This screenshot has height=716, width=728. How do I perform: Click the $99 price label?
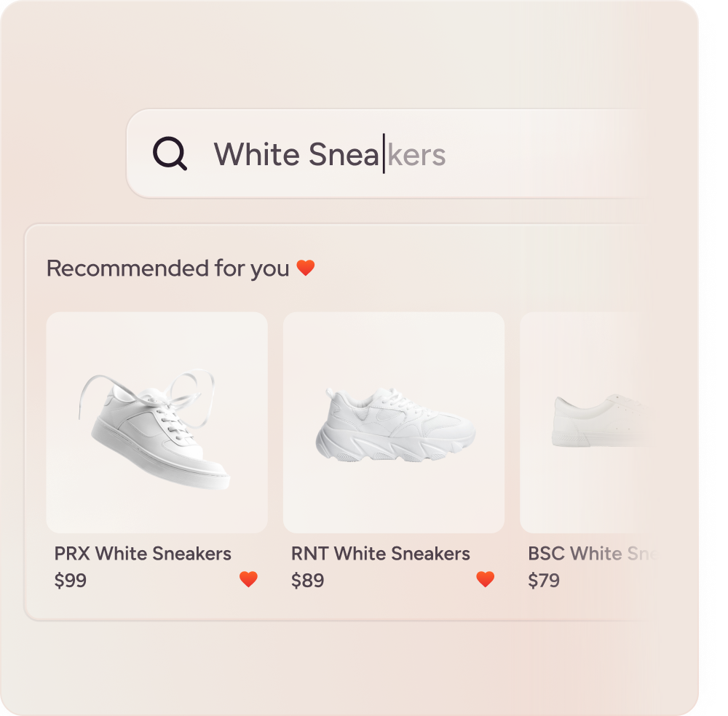pyautogui.click(x=70, y=580)
